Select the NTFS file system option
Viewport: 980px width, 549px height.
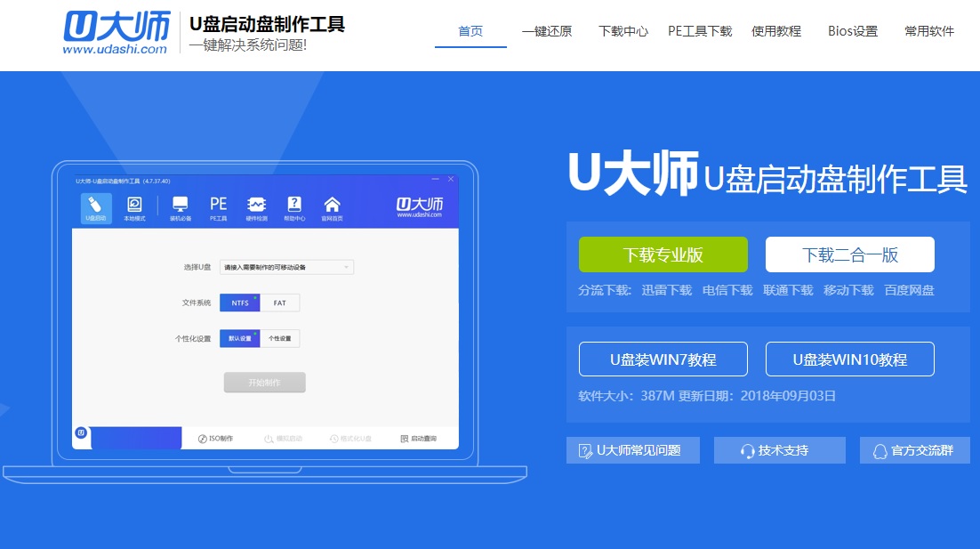(240, 303)
